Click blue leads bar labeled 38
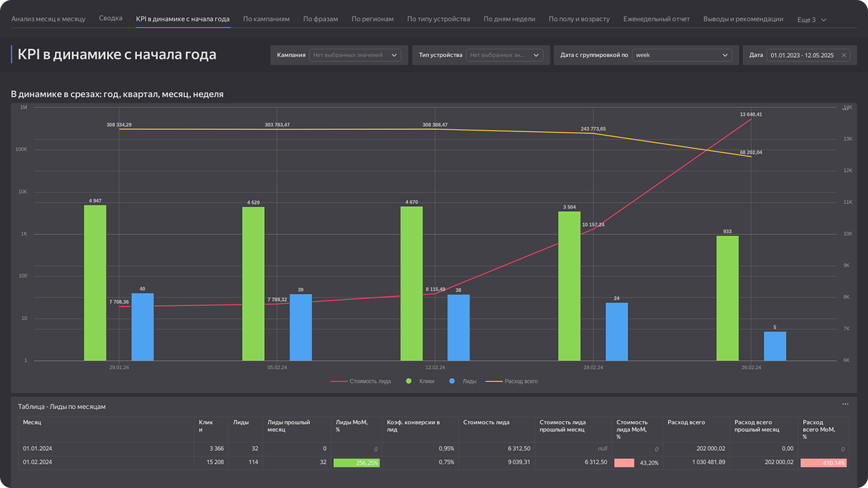Screen dimensions: 868x488 coord(458,327)
